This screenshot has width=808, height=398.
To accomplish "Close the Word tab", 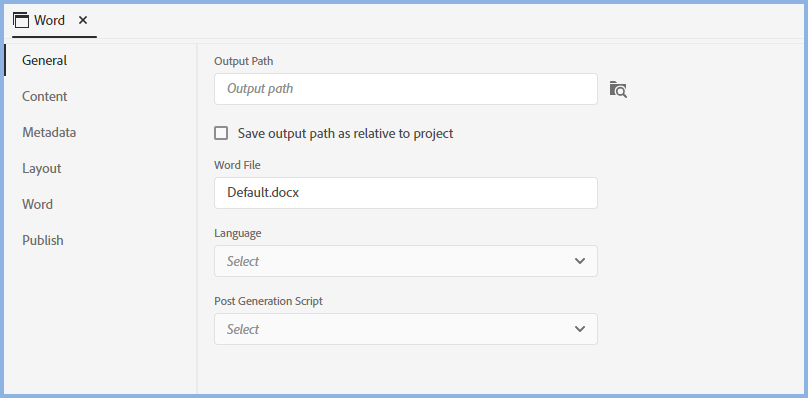I will 83,20.
